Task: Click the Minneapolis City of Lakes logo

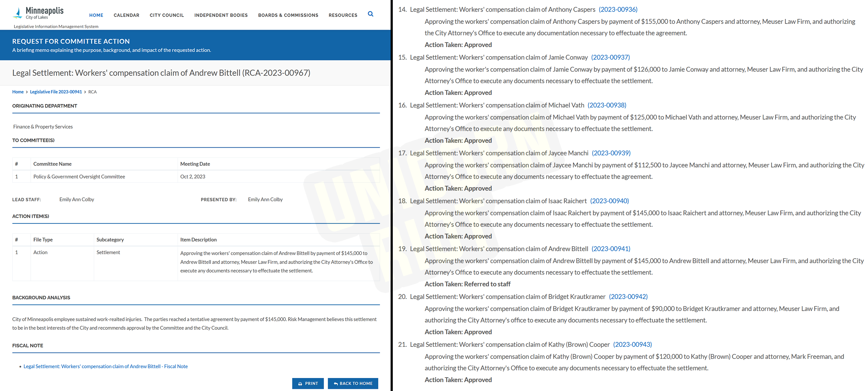Action: [38, 13]
